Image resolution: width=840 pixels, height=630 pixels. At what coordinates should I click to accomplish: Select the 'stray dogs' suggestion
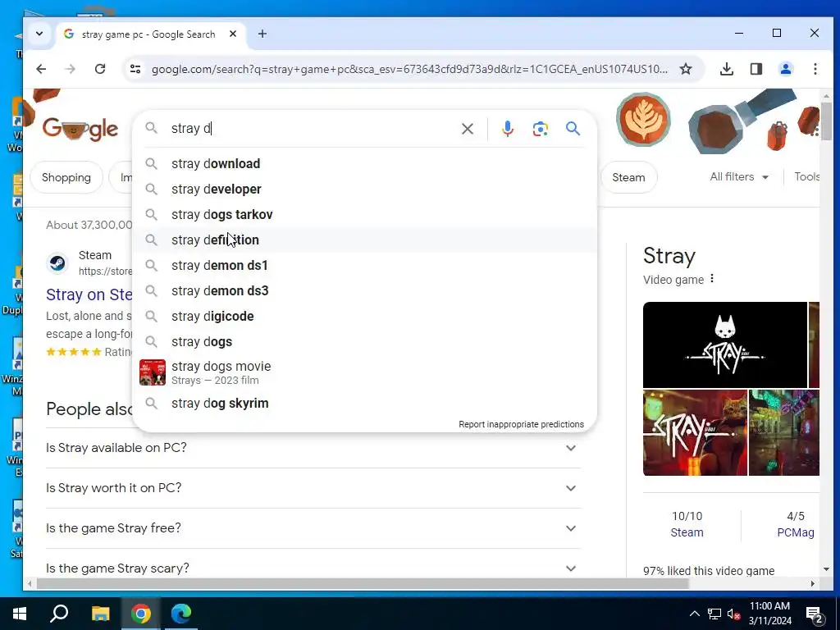coord(364,342)
